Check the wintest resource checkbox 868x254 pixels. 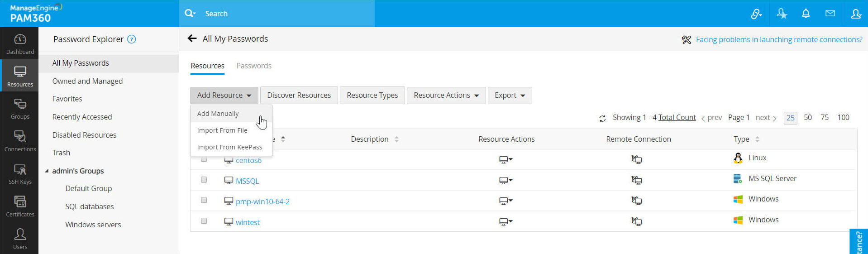click(204, 221)
